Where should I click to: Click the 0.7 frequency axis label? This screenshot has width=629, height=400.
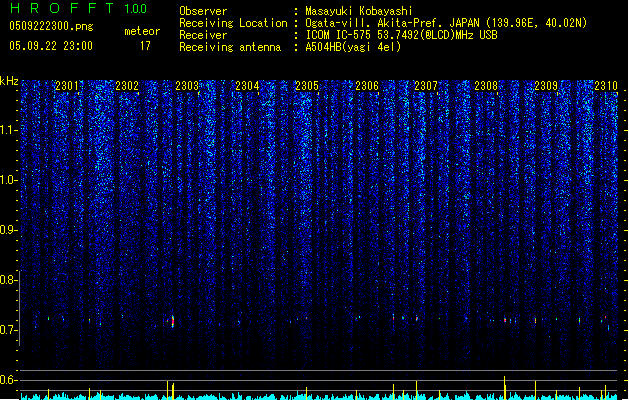[x=8, y=330]
